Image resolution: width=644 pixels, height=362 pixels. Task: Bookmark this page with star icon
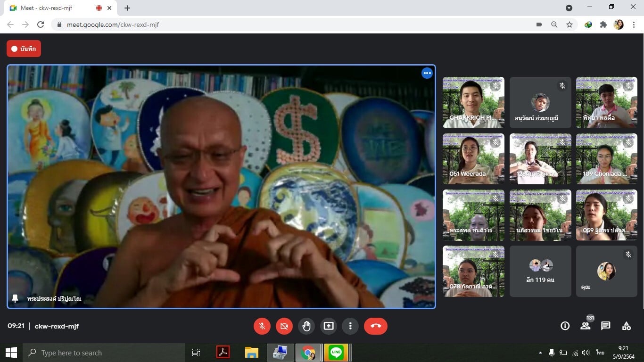tap(570, 25)
